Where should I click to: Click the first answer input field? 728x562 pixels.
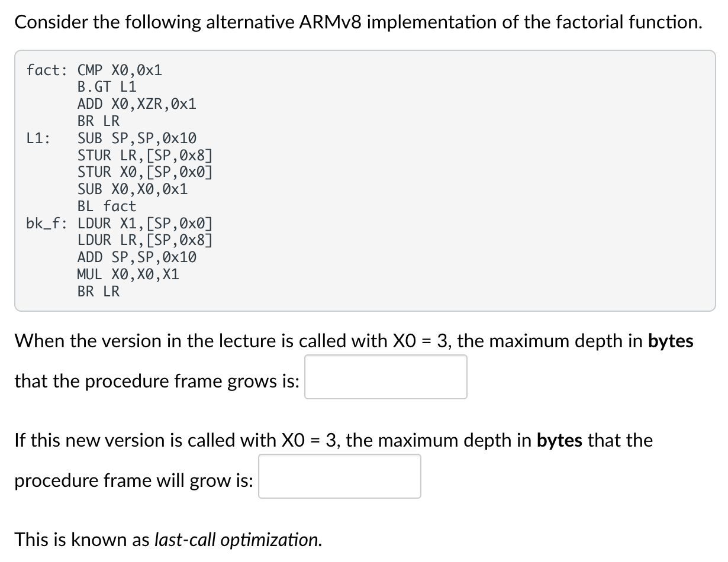click(385, 376)
